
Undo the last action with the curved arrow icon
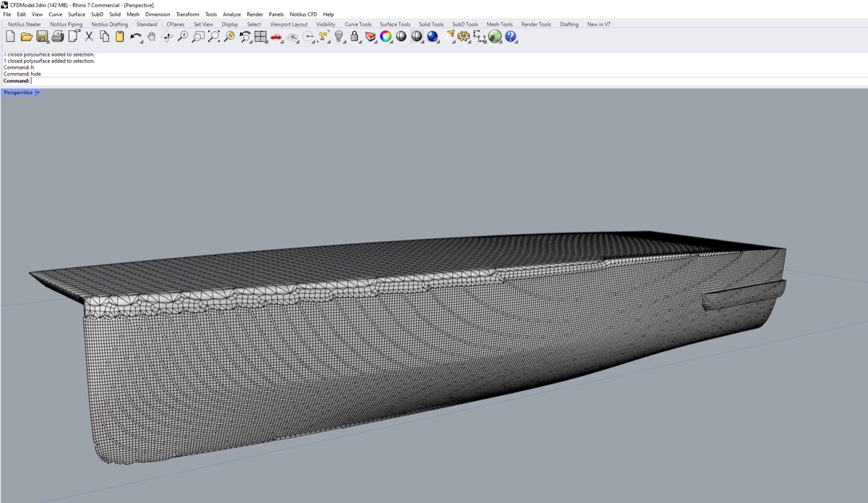[x=136, y=36]
